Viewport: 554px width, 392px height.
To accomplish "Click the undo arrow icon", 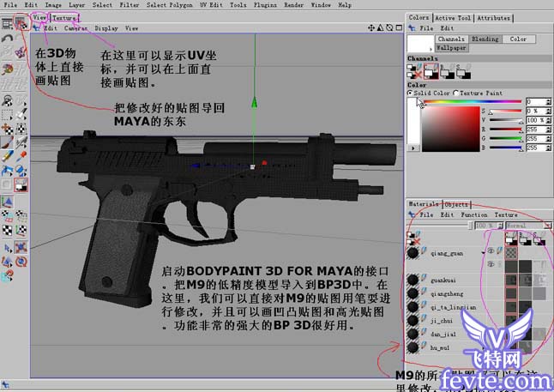I will (x=7, y=38).
